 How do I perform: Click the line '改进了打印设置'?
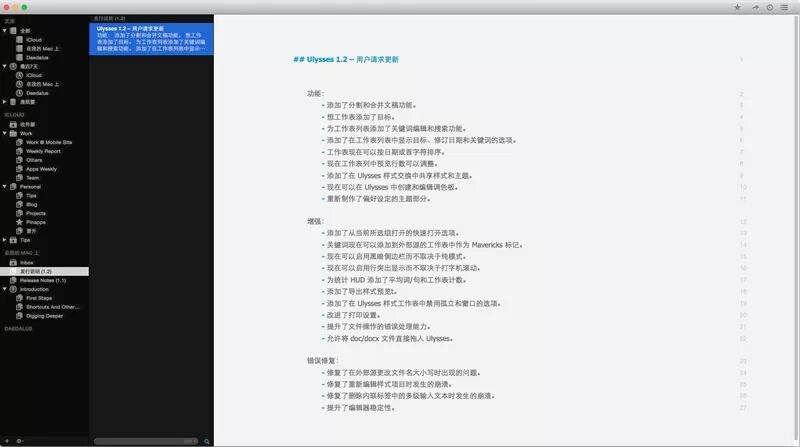tap(351, 315)
